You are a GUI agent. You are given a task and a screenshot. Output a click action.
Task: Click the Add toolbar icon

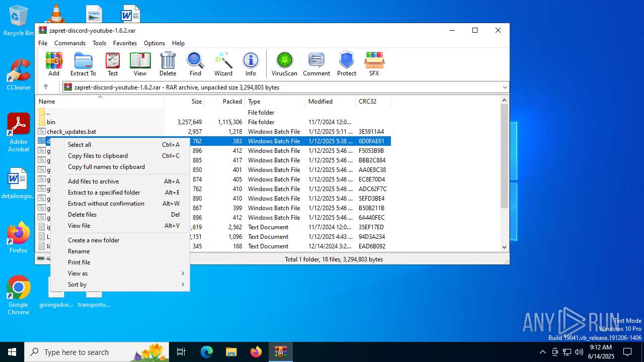[x=54, y=64]
